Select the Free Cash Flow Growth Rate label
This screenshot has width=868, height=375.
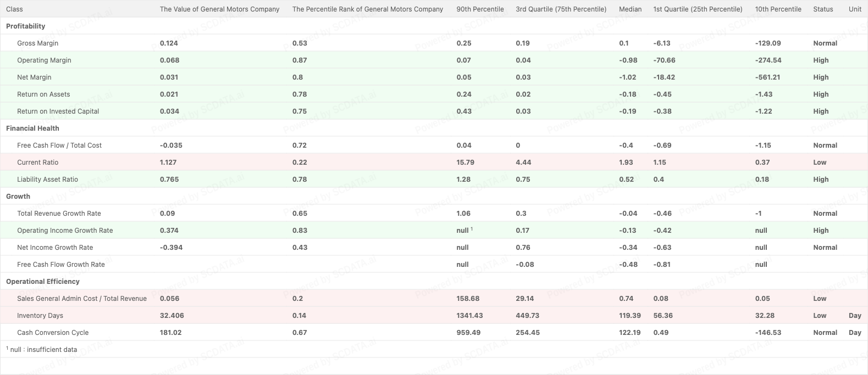click(x=60, y=264)
